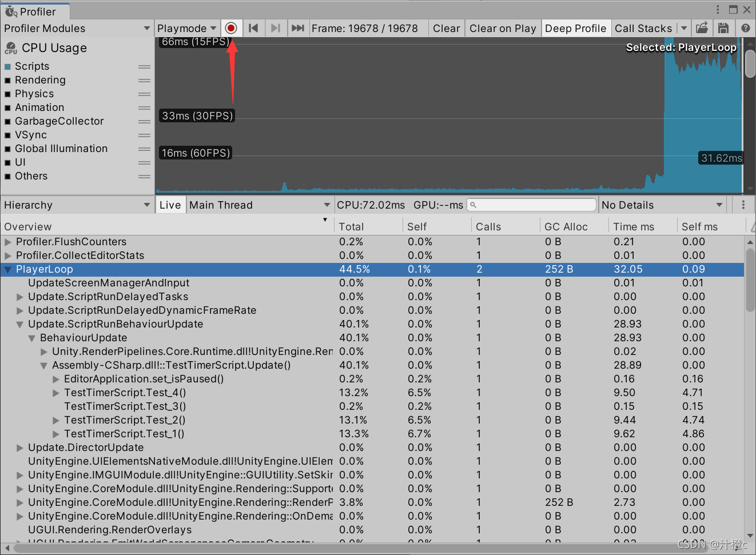Open the details pane options menu
The height and width of the screenshot is (555, 756).
743,205
